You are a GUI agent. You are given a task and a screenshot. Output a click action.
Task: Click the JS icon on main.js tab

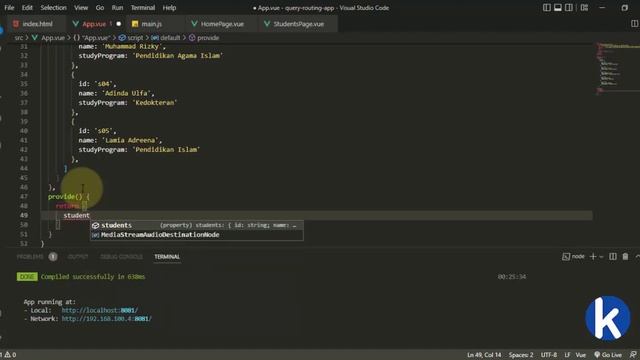[x=135, y=24]
